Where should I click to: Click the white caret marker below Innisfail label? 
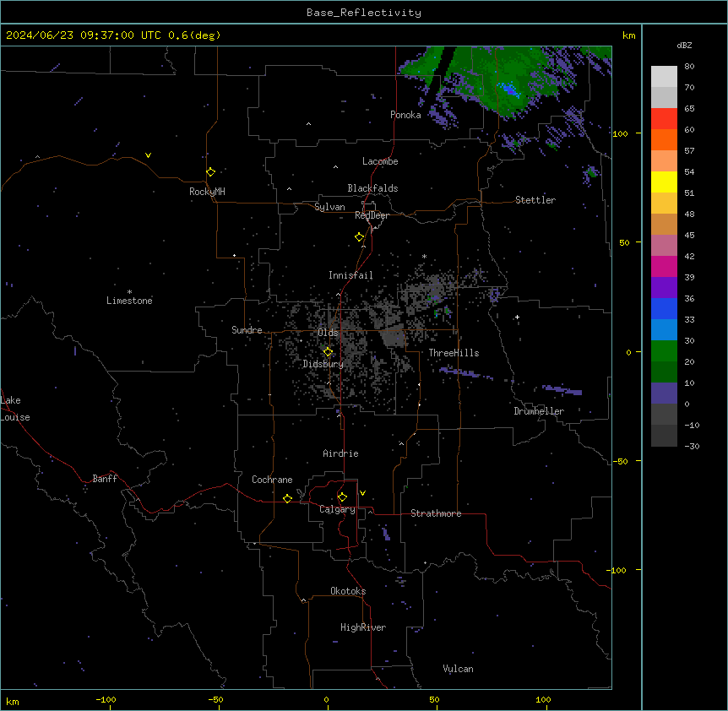[x=338, y=294]
